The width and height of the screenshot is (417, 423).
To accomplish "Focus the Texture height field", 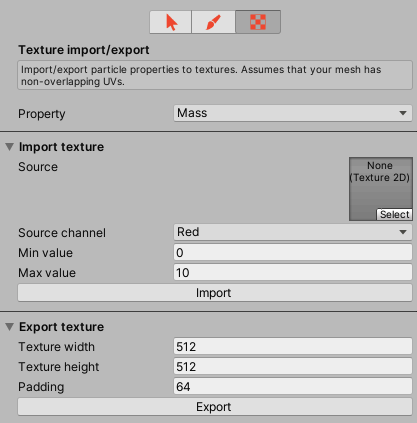I will click(x=293, y=367).
